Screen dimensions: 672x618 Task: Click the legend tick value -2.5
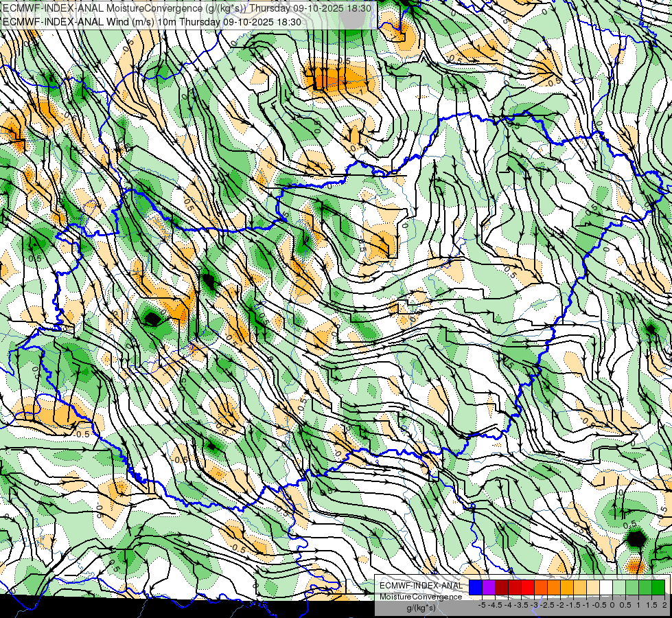547,605
